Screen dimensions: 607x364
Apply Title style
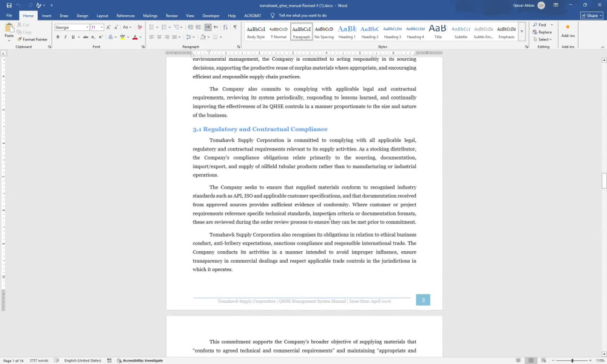[x=438, y=32]
